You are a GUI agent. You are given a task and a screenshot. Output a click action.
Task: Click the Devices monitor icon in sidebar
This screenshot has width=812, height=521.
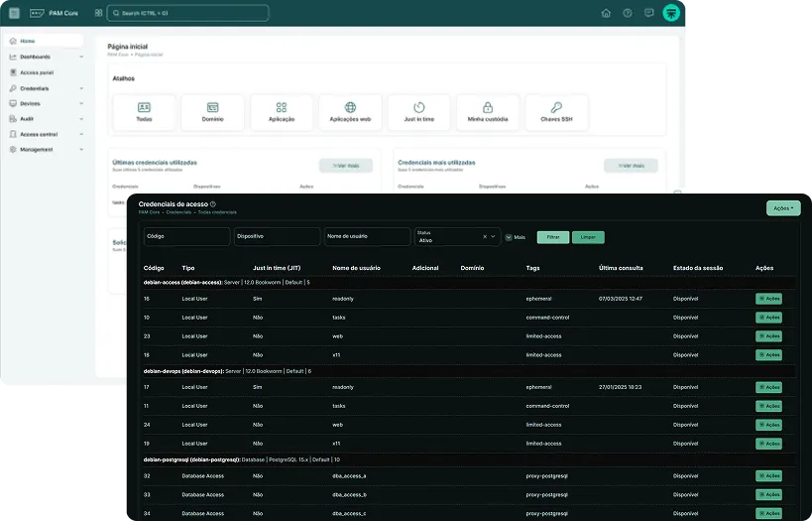(13, 103)
